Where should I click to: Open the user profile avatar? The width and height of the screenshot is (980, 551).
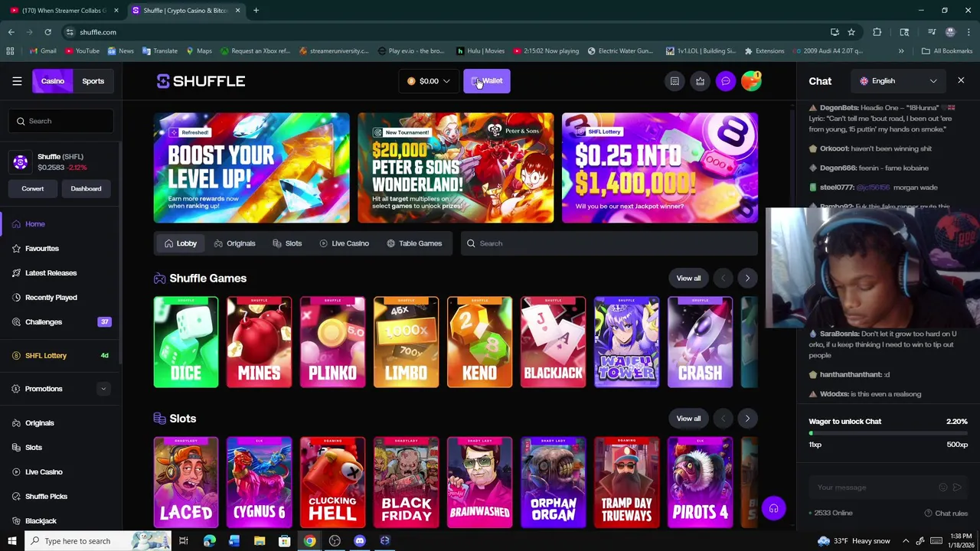751,81
